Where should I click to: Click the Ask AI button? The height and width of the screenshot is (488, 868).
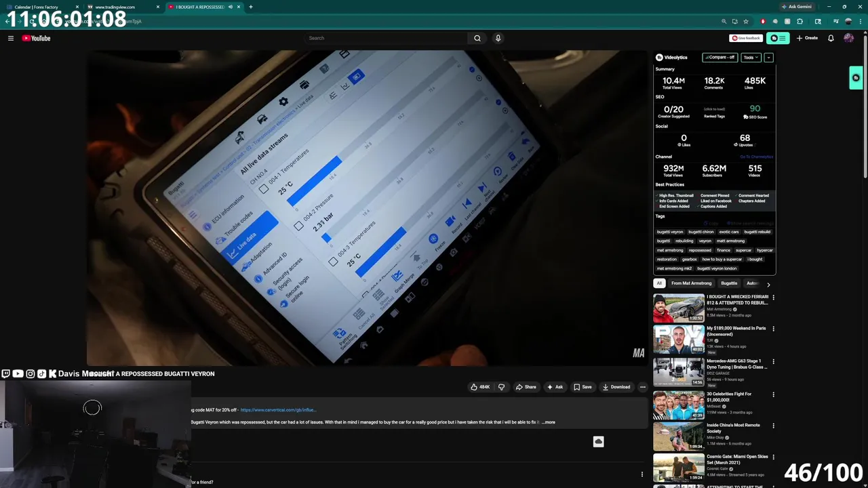click(555, 387)
